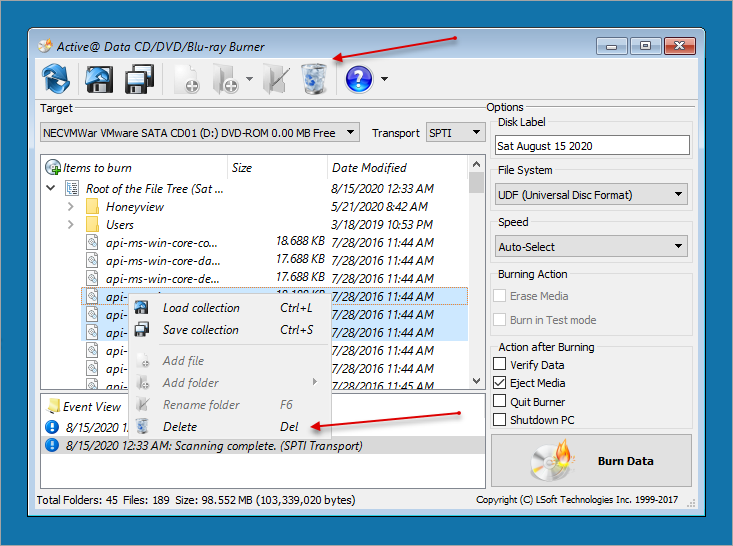Select the api-ms-win-core-co... file row

click(x=274, y=242)
